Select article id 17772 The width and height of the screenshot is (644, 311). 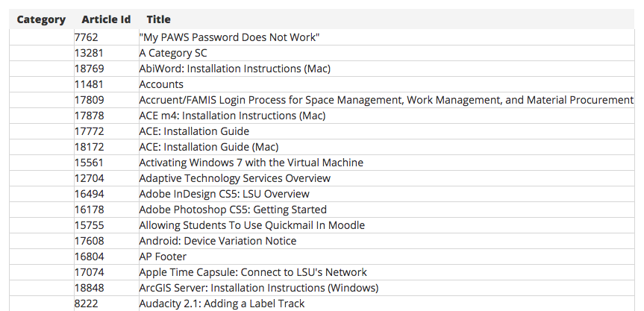[89, 131]
